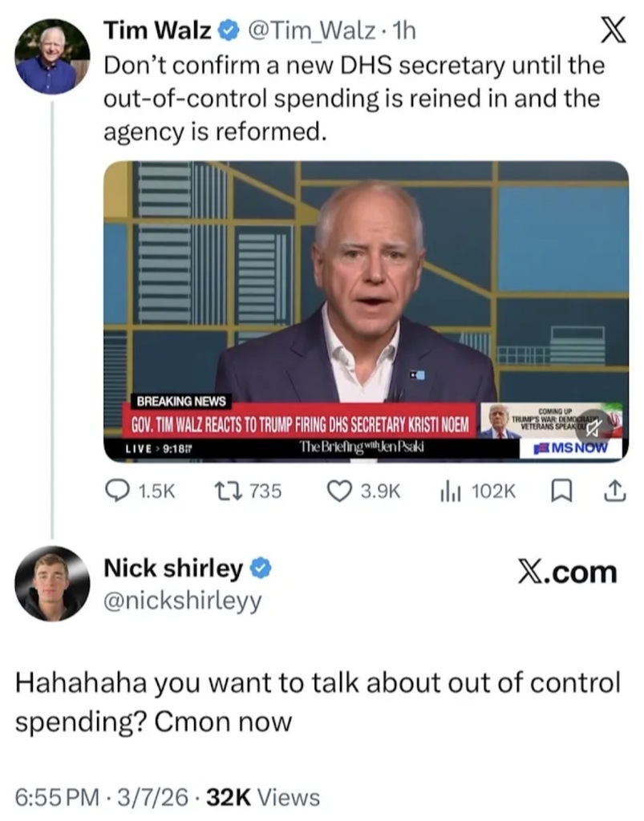Click the X logo at top right
Screen dimensions: 644x821
point(612,32)
